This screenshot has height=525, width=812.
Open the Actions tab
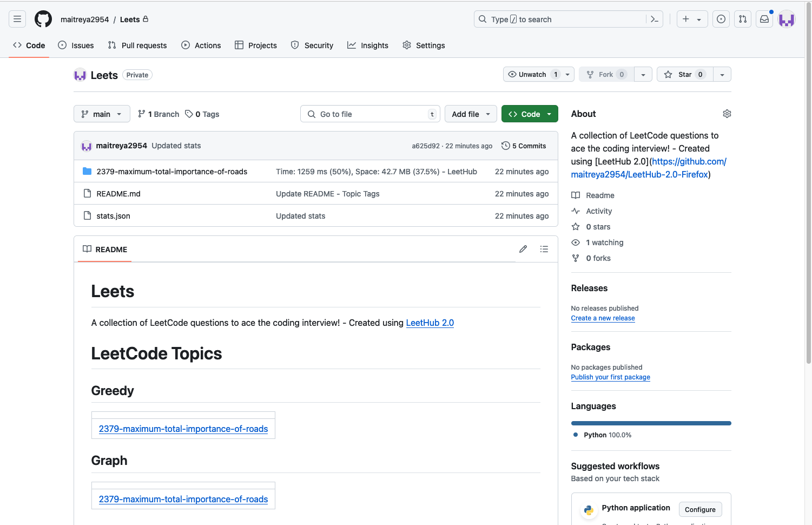(x=201, y=45)
